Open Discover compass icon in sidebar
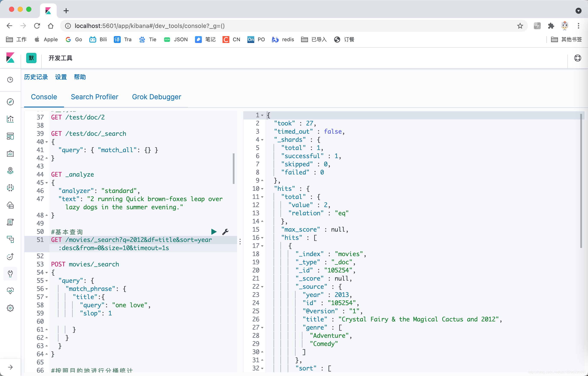 (10, 102)
